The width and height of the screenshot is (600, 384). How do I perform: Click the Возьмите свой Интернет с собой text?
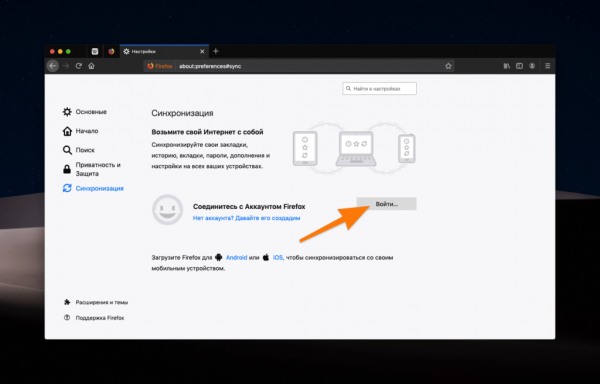(207, 132)
